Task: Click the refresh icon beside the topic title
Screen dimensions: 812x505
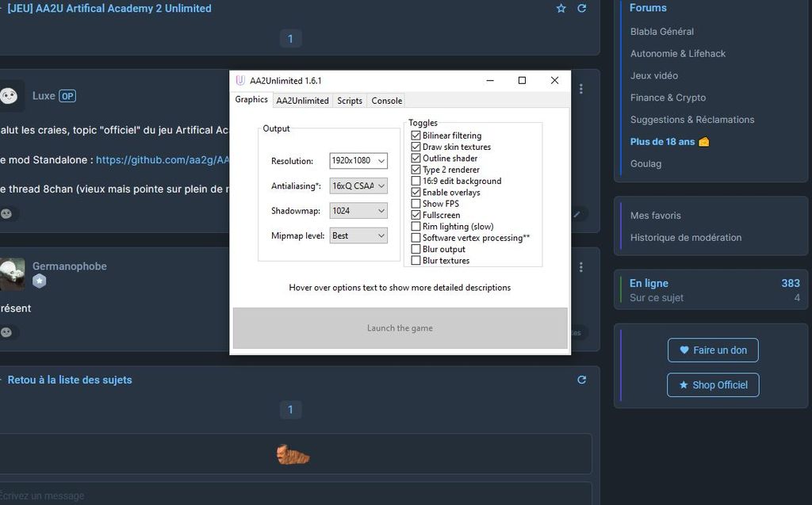Action: coord(582,9)
